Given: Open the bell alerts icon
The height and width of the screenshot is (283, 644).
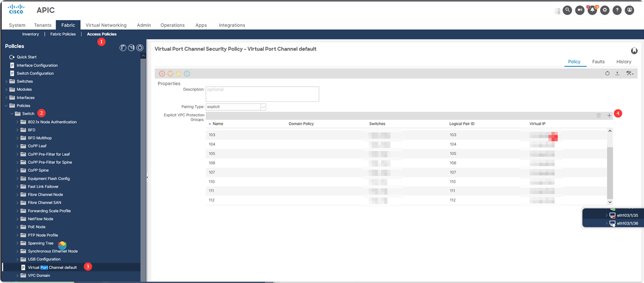Looking at the screenshot, I should (x=592, y=10).
